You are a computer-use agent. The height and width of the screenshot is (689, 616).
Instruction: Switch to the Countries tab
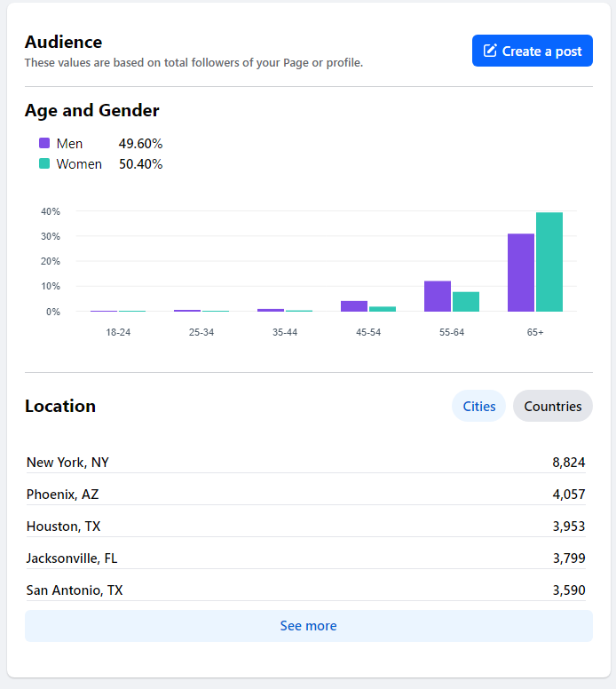tap(552, 406)
